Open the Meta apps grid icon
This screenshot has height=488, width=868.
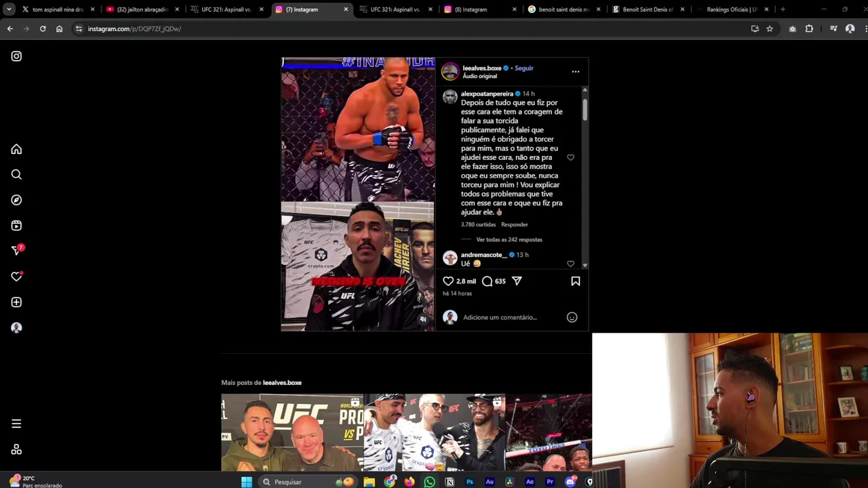[16, 449]
